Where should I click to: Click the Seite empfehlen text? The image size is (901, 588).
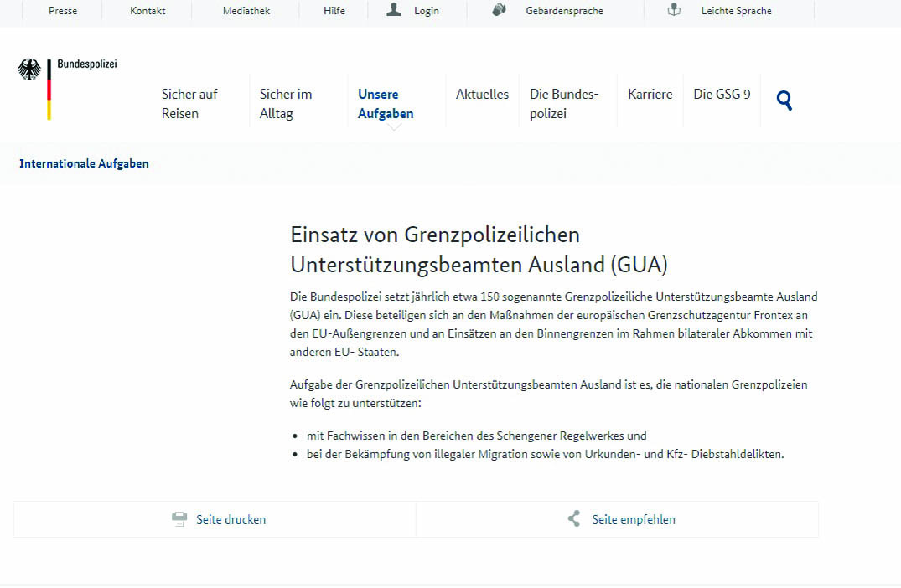[x=633, y=519]
